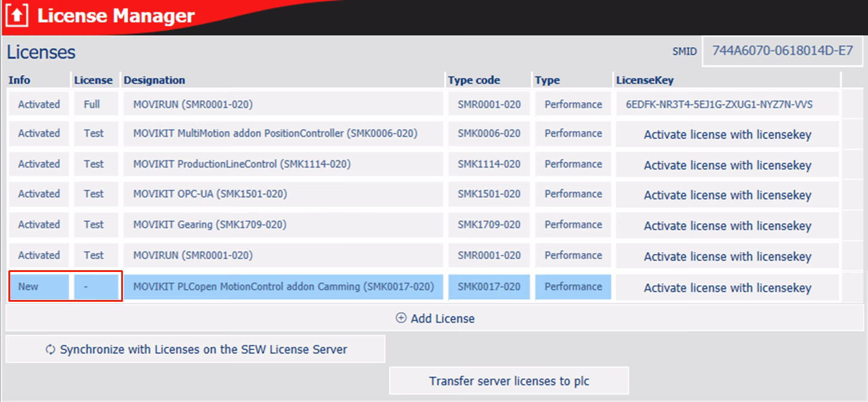Select MOVIKIT ProductionLineControl (SMK1114-020) designation
This screenshot has height=402, width=868.
pyautogui.click(x=284, y=164)
